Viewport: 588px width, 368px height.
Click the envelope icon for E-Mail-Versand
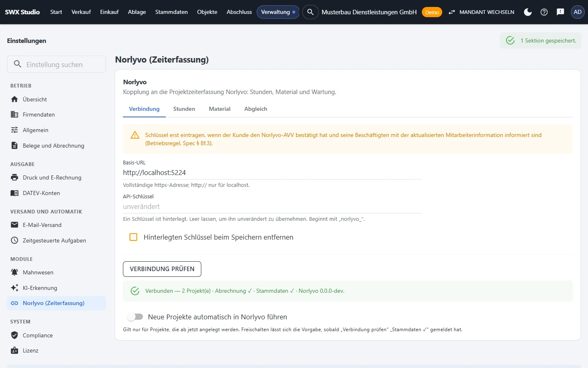point(15,225)
